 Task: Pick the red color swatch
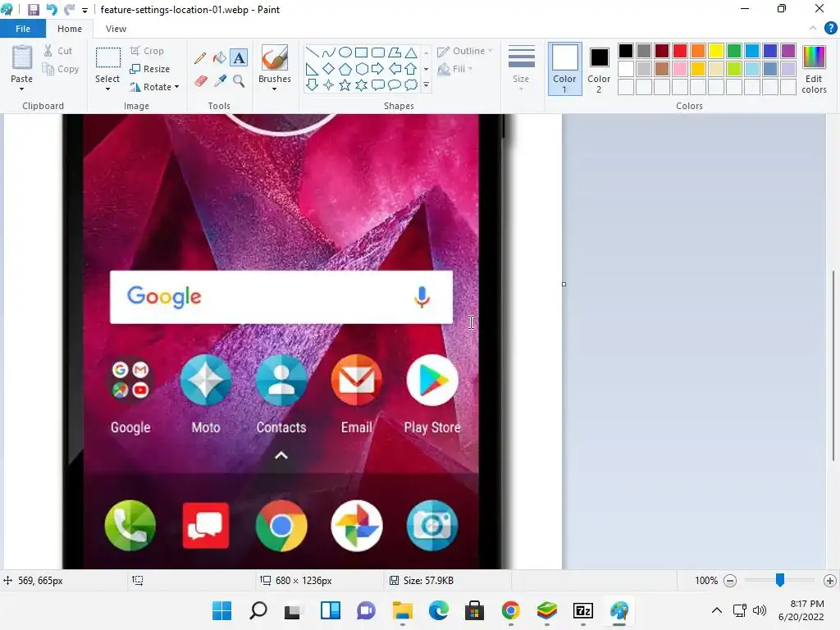tap(680, 51)
